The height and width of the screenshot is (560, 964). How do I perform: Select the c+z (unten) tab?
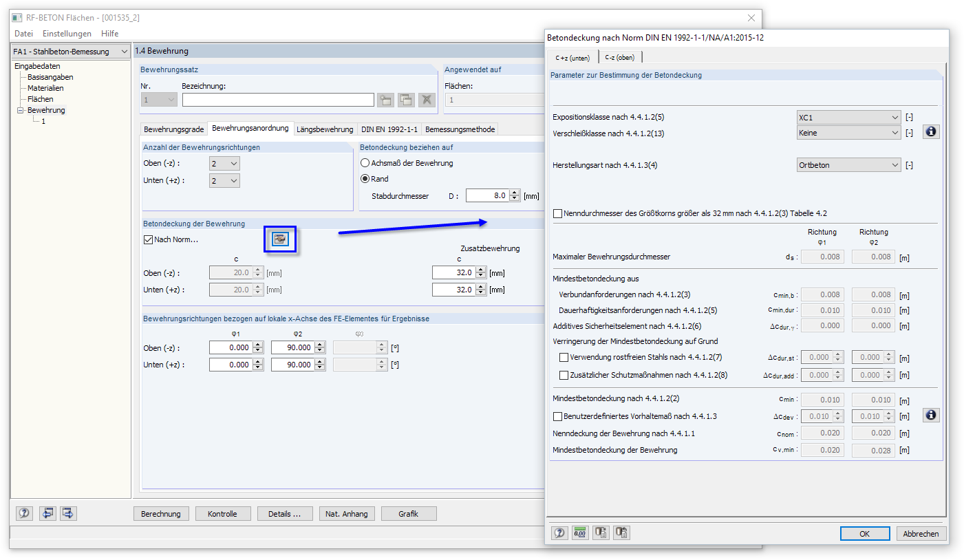point(572,57)
